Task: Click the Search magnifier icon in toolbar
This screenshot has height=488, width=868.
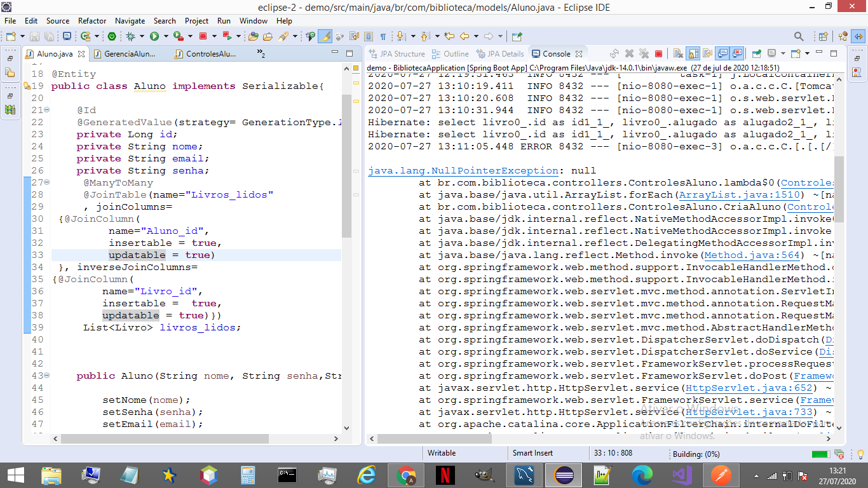Action: click(799, 36)
